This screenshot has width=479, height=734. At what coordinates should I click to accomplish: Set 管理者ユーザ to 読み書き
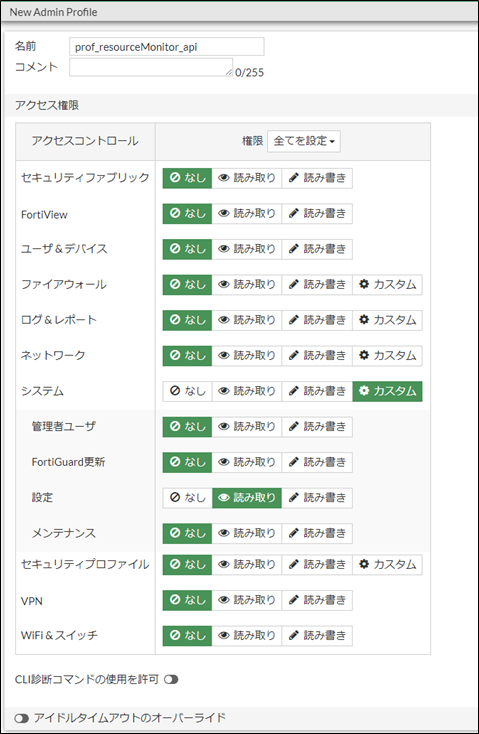[317, 426]
